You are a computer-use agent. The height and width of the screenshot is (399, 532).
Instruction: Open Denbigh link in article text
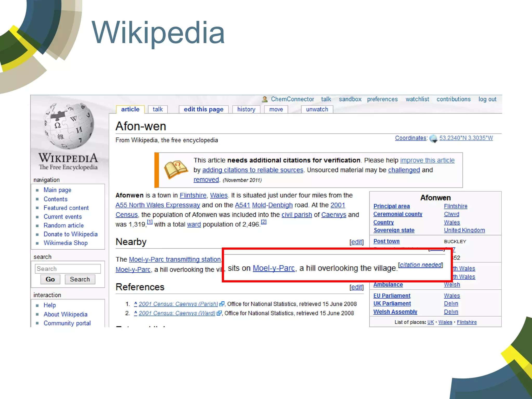point(281,205)
